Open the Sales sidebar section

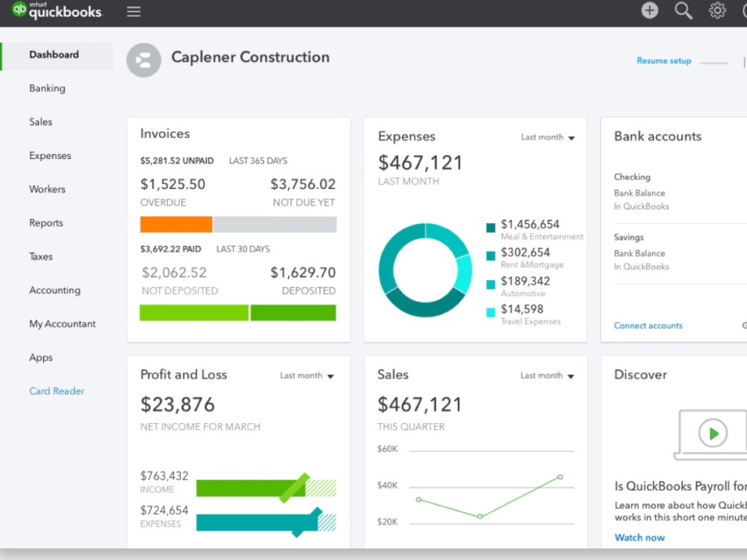(x=40, y=122)
